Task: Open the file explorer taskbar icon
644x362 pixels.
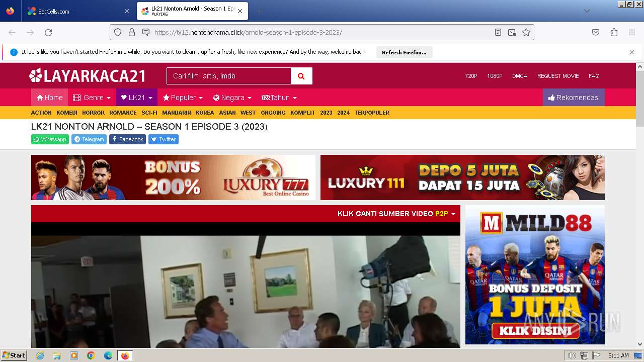Action: click(57, 355)
